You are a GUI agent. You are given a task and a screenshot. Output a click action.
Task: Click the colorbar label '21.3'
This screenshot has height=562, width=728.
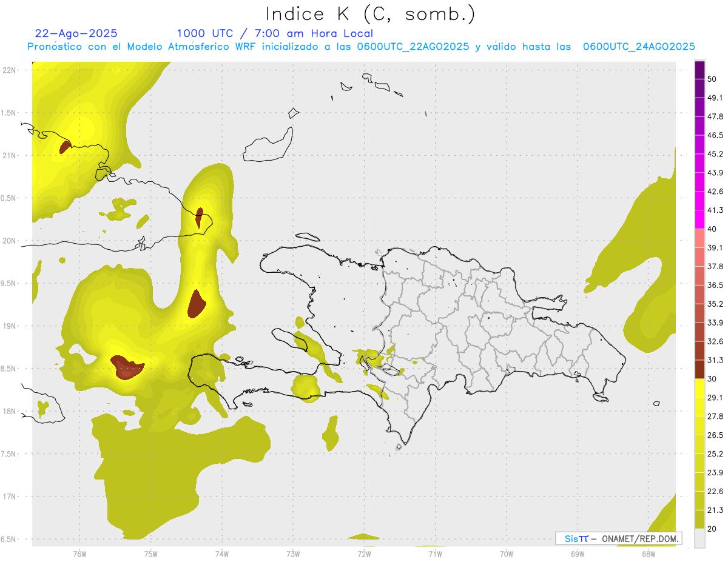coord(715,510)
